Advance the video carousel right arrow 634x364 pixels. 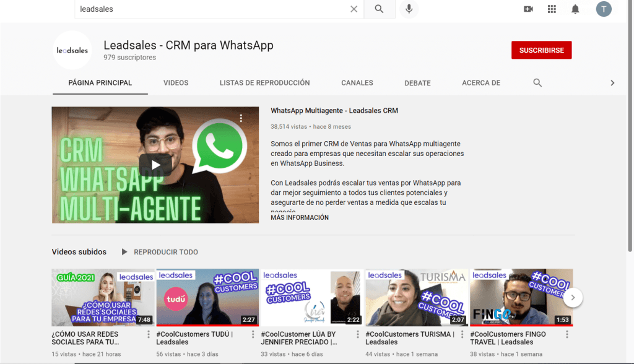tap(573, 297)
